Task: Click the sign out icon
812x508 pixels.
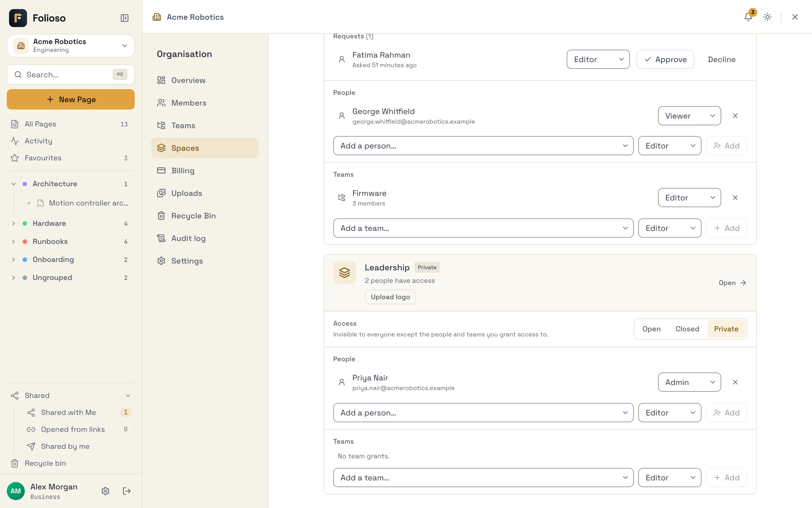Action: point(127,491)
